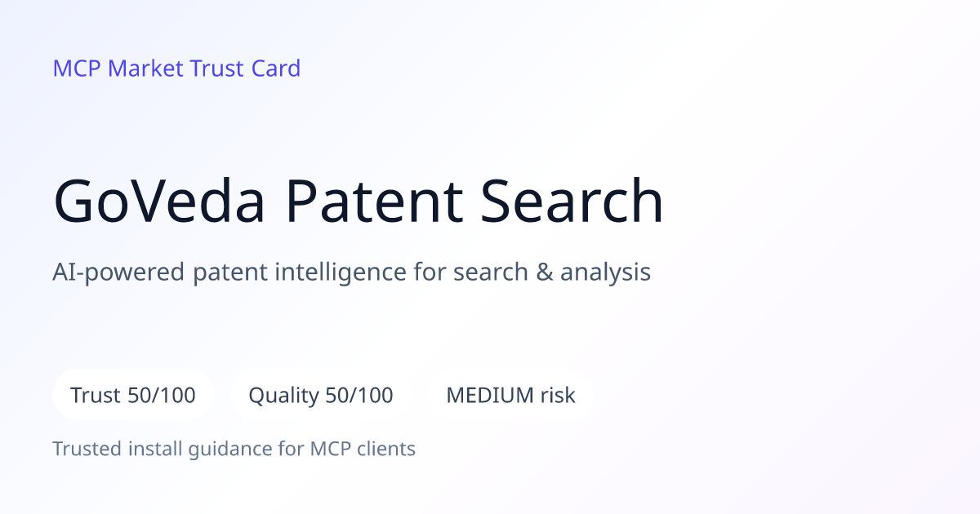This screenshot has width=980, height=514.
Task: Click the MEDIUM risk badge
Action: coord(510,395)
